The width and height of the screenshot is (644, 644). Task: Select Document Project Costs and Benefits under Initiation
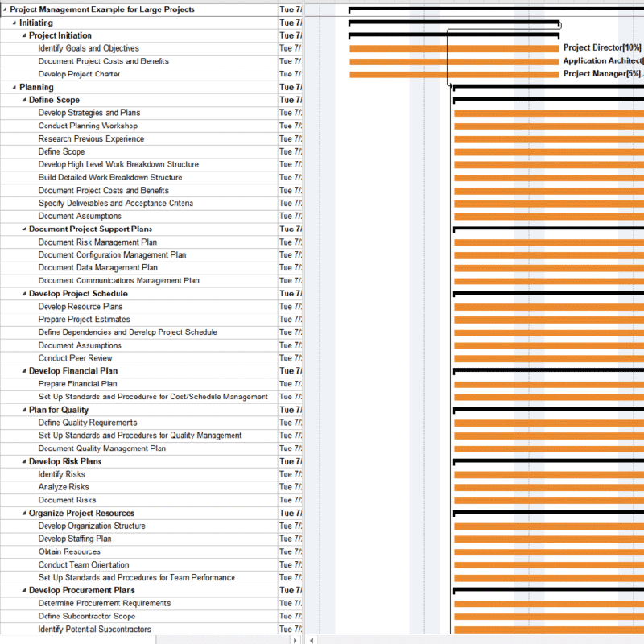tap(104, 61)
